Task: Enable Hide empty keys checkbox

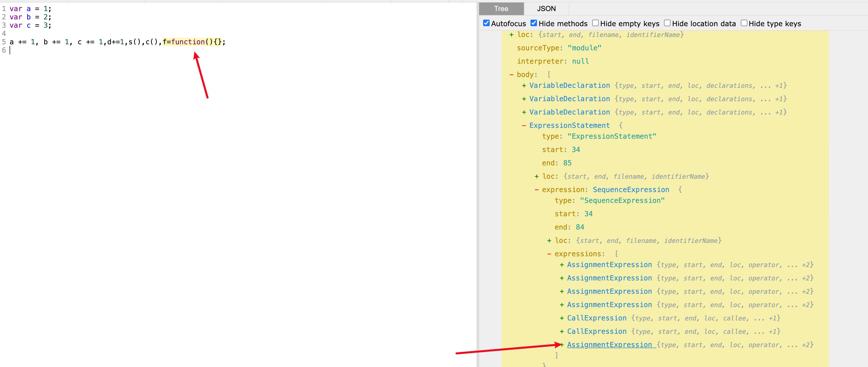Action: (595, 23)
